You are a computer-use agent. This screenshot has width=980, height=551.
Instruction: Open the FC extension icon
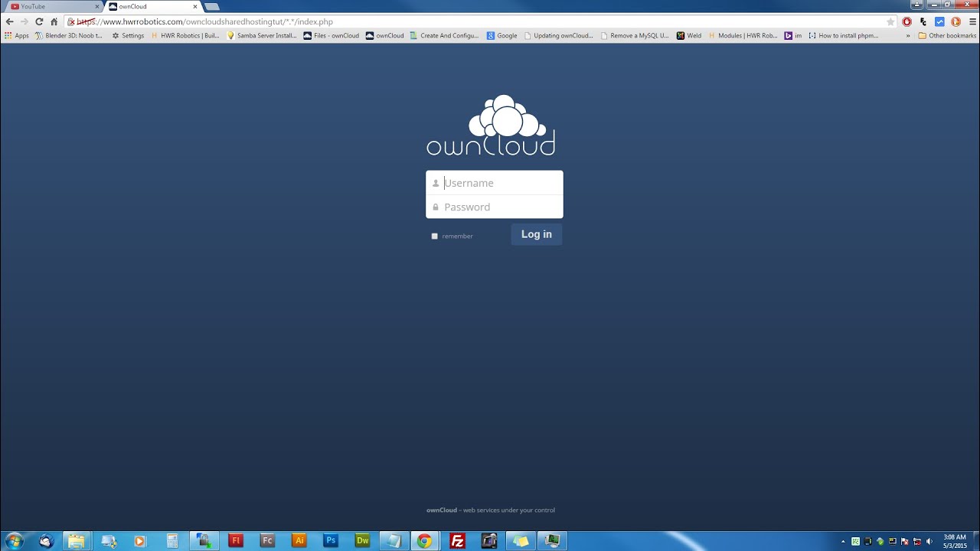click(923, 22)
